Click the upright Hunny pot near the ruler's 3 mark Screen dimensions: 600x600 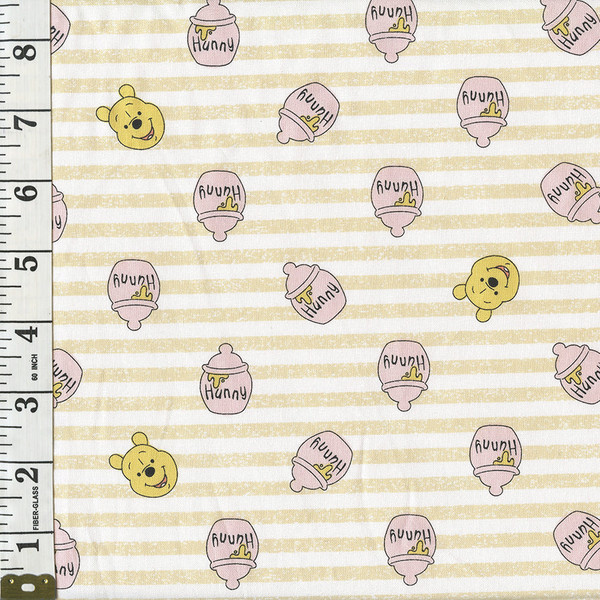(x=225, y=378)
